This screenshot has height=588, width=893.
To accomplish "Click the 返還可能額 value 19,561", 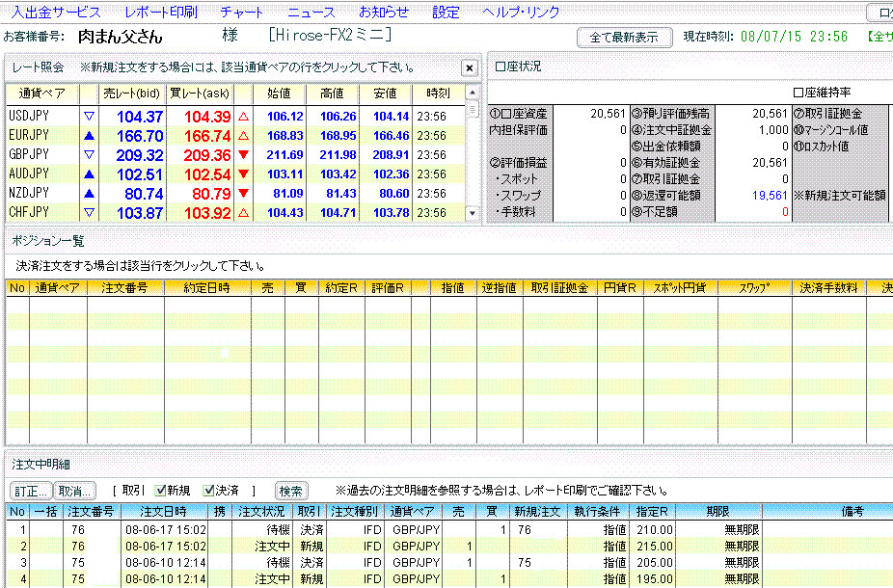I will tap(770, 196).
